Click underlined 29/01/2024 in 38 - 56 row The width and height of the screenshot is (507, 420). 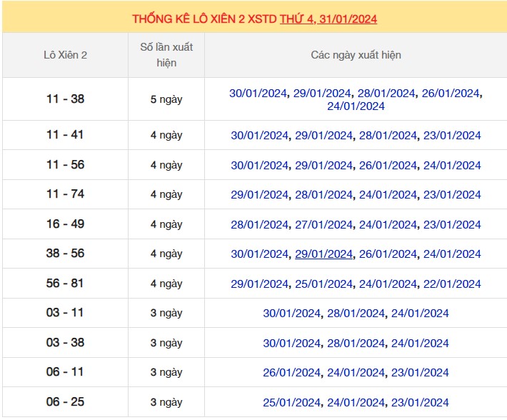(x=323, y=254)
